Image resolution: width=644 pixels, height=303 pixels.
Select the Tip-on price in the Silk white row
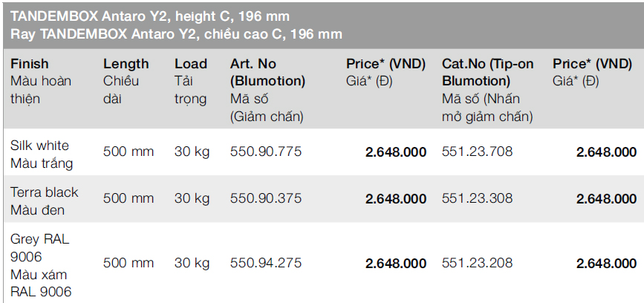click(x=606, y=152)
